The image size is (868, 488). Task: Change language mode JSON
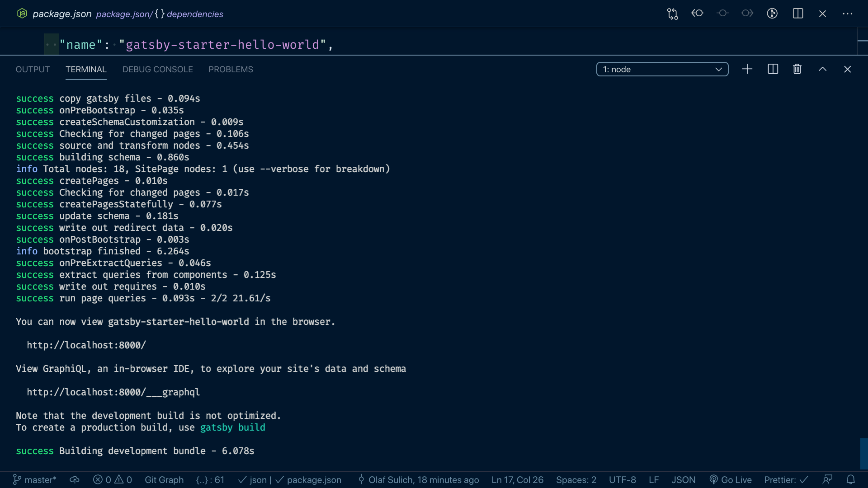pyautogui.click(x=684, y=480)
